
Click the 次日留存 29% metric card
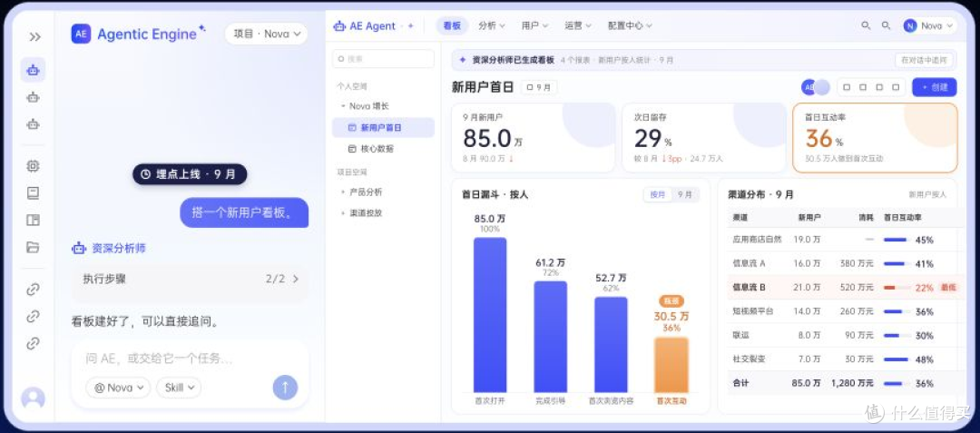tap(704, 137)
